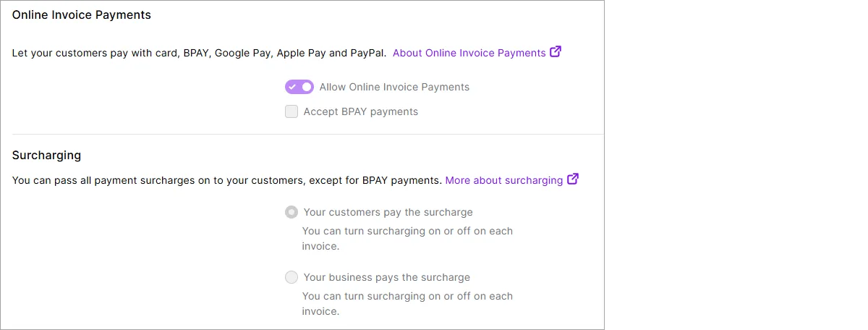Open the About Online Invoice Payments link
The height and width of the screenshot is (330, 868).
(469, 53)
